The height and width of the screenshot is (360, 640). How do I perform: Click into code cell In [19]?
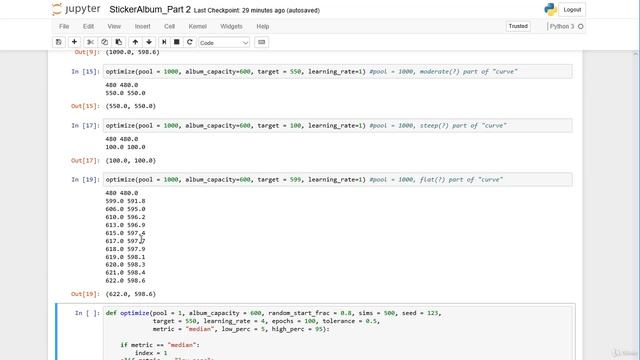pos(337,180)
